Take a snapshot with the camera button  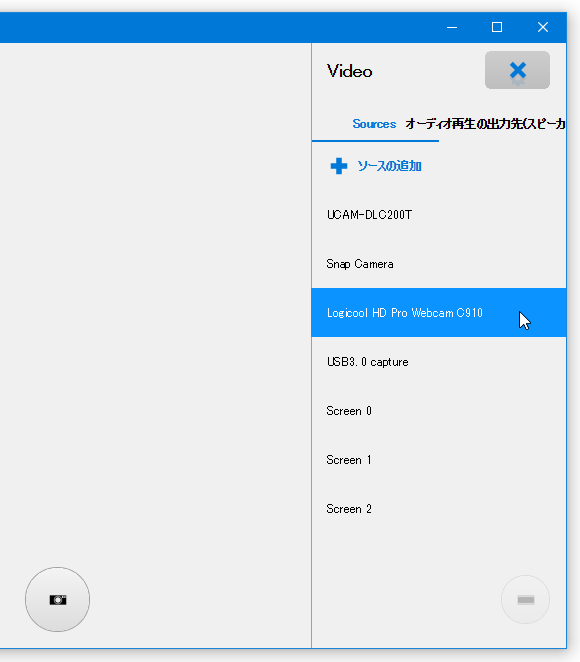pos(57,600)
